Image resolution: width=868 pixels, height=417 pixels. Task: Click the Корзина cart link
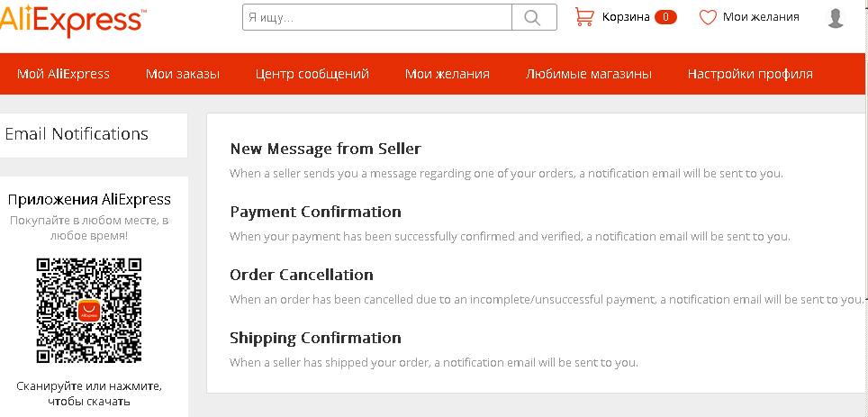[626, 17]
